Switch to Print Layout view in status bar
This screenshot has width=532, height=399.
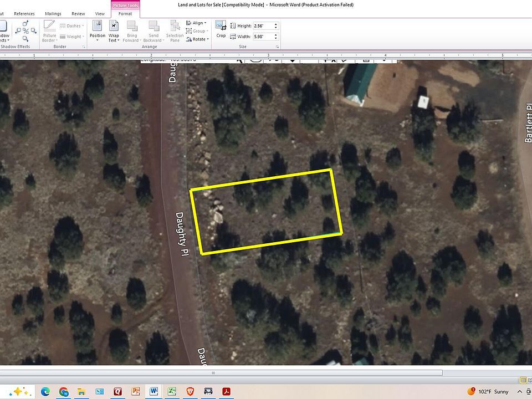(x=523, y=380)
